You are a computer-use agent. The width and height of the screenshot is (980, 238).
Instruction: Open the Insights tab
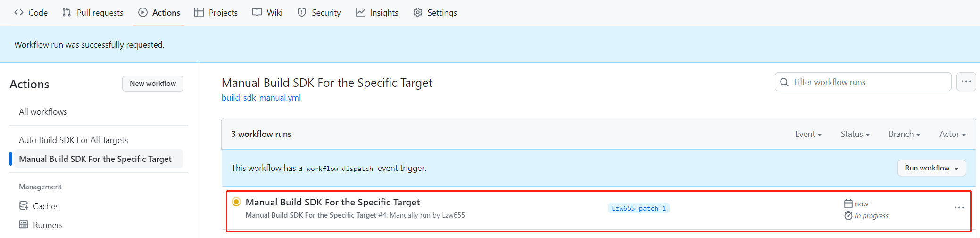[377, 13]
